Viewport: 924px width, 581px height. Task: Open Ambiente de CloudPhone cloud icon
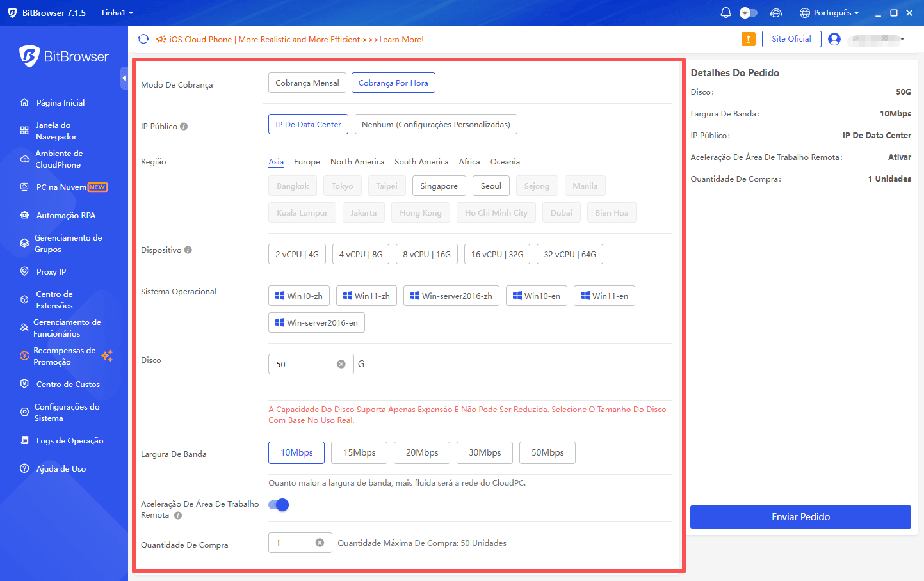(24, 159)
